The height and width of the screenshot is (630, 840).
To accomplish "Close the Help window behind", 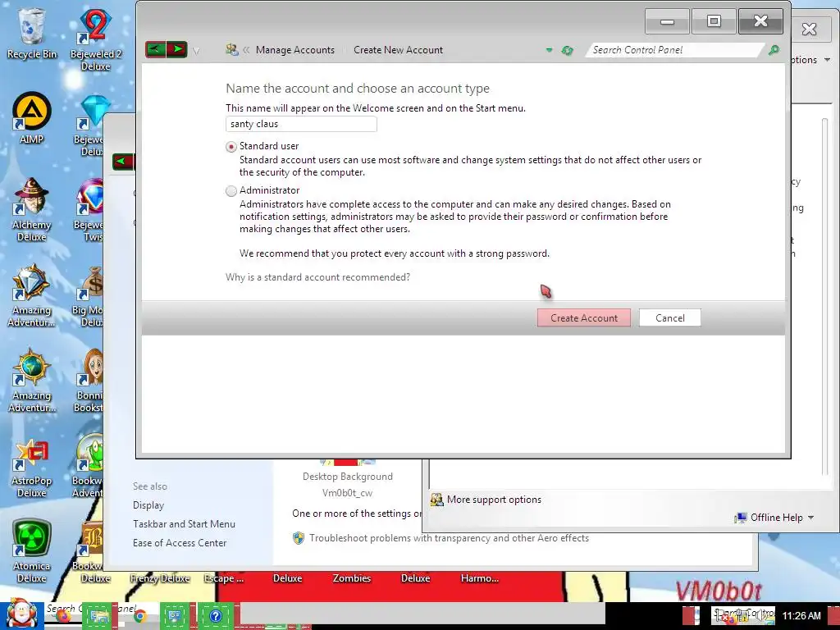I will (809, 29).
